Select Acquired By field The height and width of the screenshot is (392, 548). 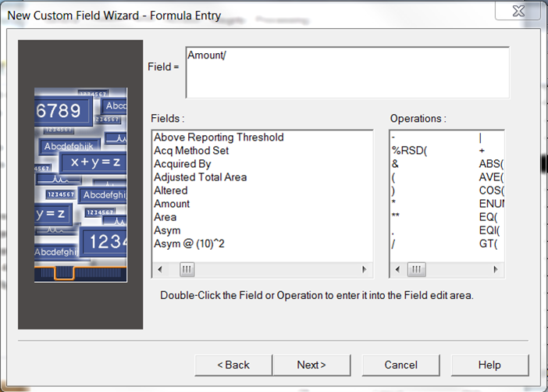(183, 164)
